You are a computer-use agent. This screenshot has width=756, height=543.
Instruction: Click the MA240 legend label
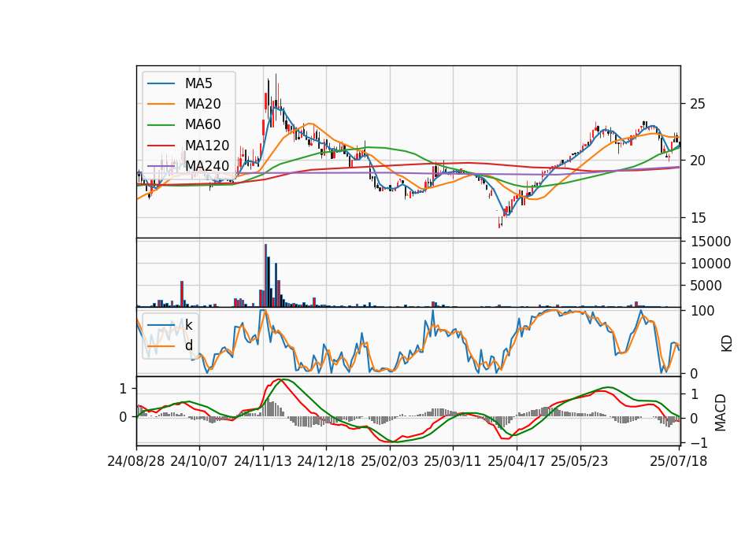[207, 166]
